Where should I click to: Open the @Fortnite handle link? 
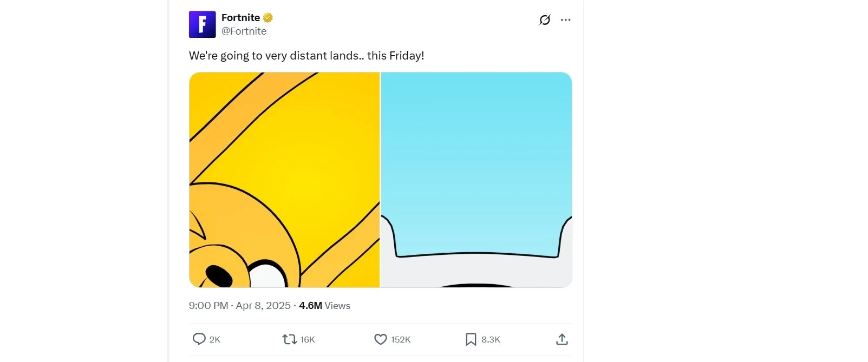coord(244,31)
